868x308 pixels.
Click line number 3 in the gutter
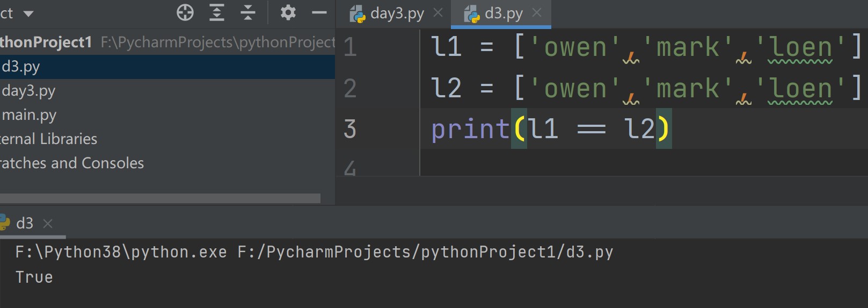pos(350,129)
